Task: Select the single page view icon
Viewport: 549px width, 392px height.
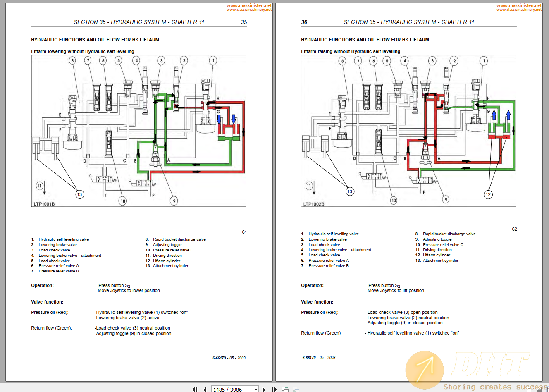Action: 529,390
